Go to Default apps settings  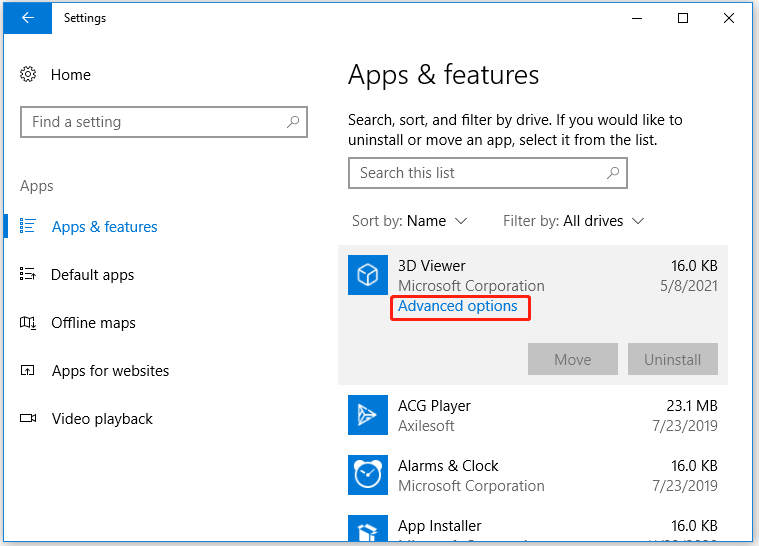[92, 275]
